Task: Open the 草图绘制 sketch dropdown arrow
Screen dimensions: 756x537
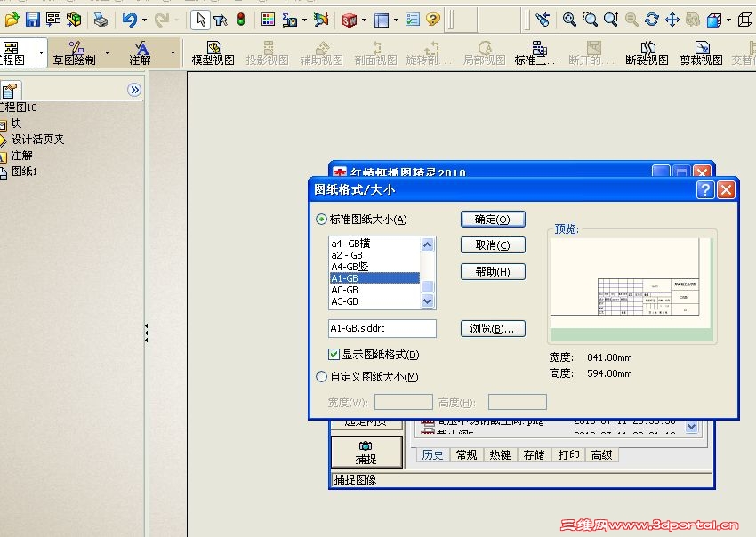Action: tap(107, 52)
